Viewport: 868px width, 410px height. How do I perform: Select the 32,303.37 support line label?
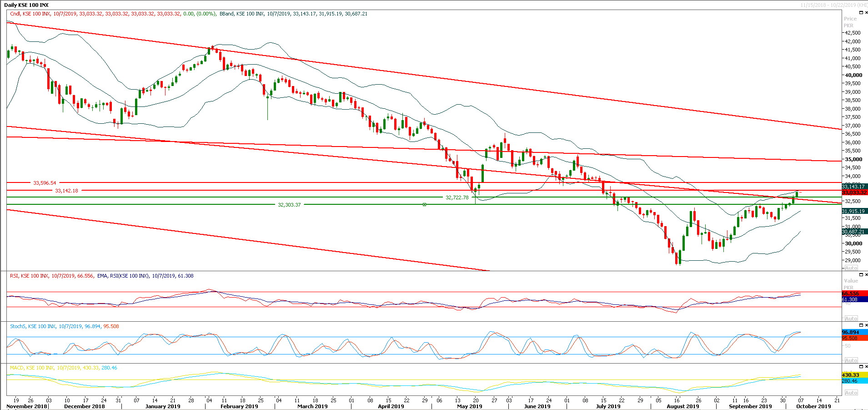pos(289,205)
